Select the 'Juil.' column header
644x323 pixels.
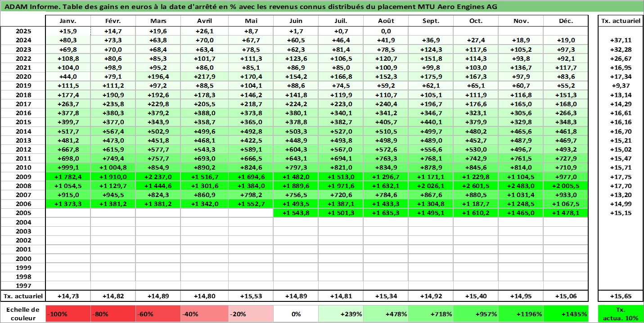point(341,21)
